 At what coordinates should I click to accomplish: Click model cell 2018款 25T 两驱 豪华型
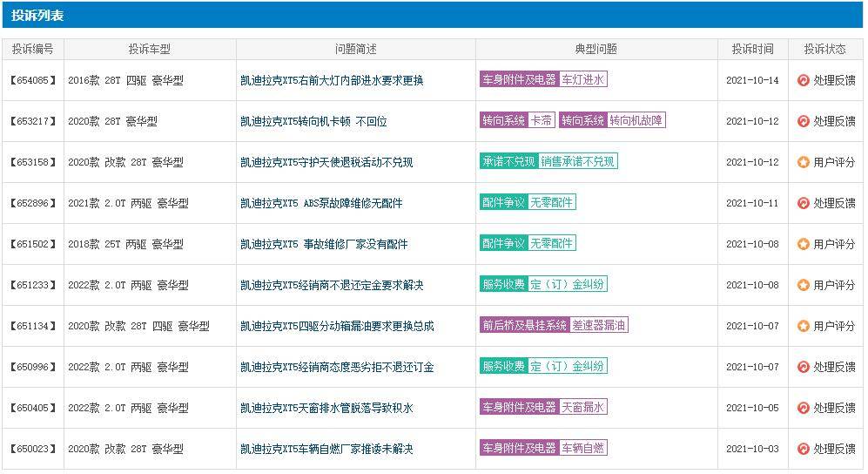click(125, 244)
